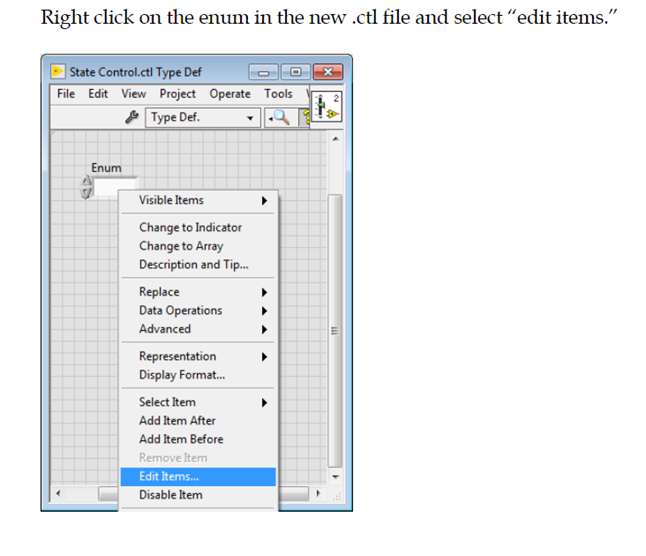Open the search magnifier icon in toolbar
This screenshot has width=646, height=556.
(x=280, y=117)
